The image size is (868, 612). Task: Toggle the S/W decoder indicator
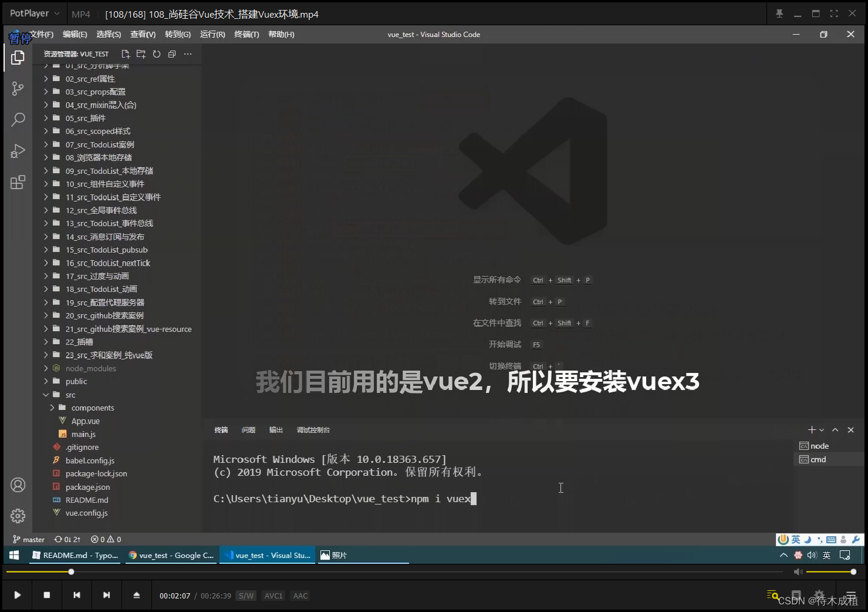pos(246,596)
